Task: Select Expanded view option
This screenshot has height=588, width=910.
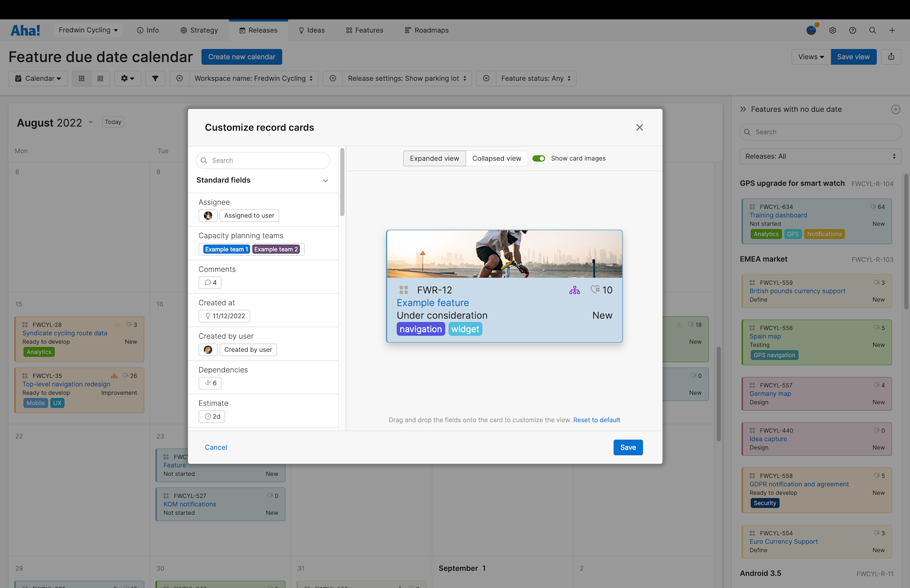Action: [x=434, y=158]
